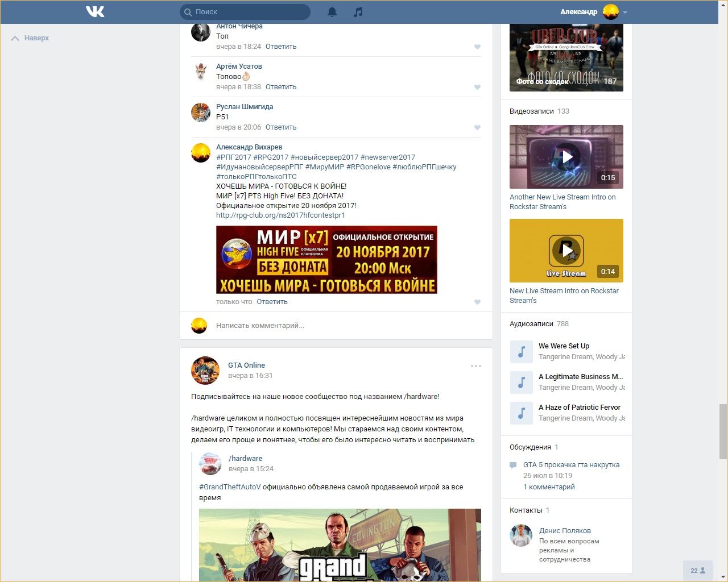Image resolution: width=728 pixels, height=582 pixels.
Task: Open the online friends counter 22
Action: click(x=698, y=571)
